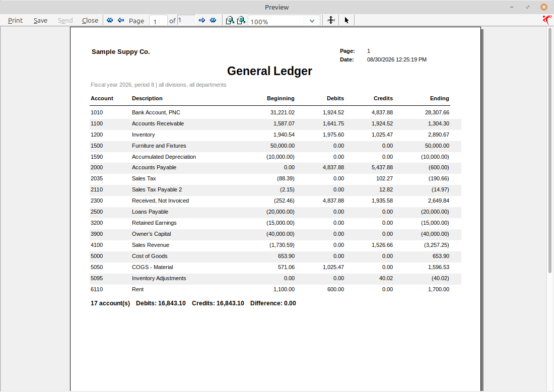Image resolution: width=554 pixels, height=392 pixels.
Task: Click ending balance 28,307.66
Action: pos(437,112)
